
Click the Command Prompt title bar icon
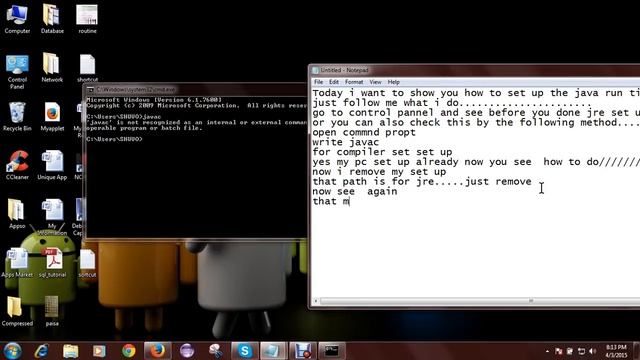point(91,89)
